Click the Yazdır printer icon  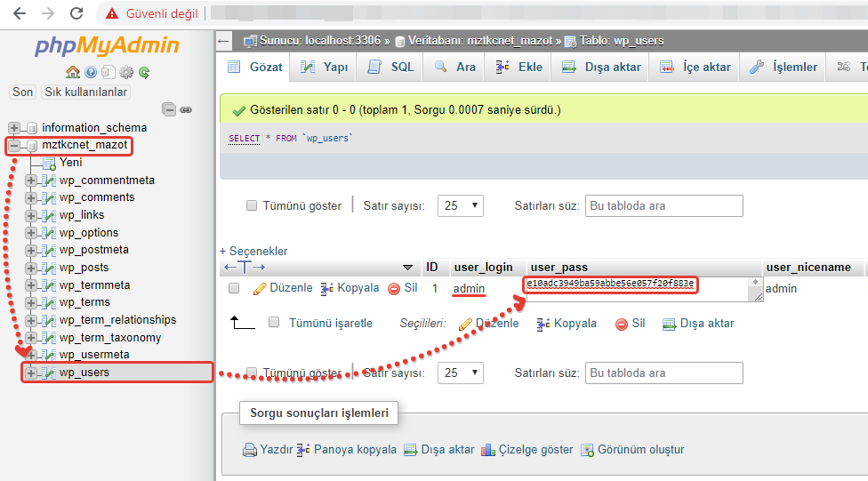[x=250, y=450]
